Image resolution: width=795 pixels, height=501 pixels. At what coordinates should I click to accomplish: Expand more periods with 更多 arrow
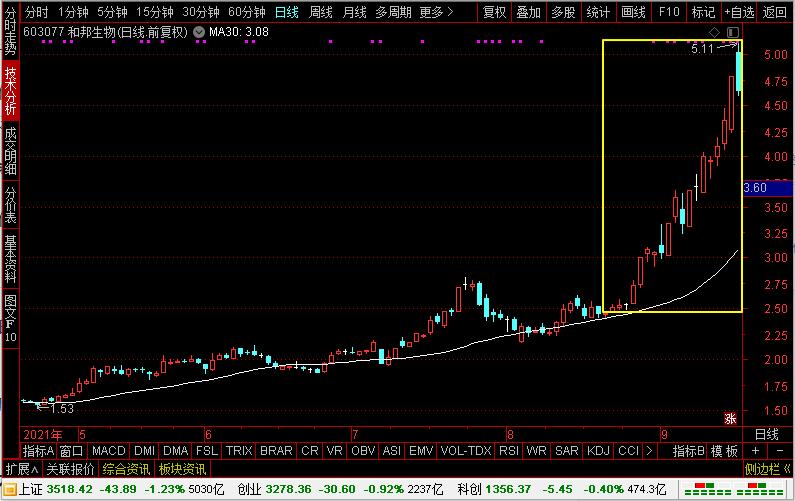click(437, 12)
